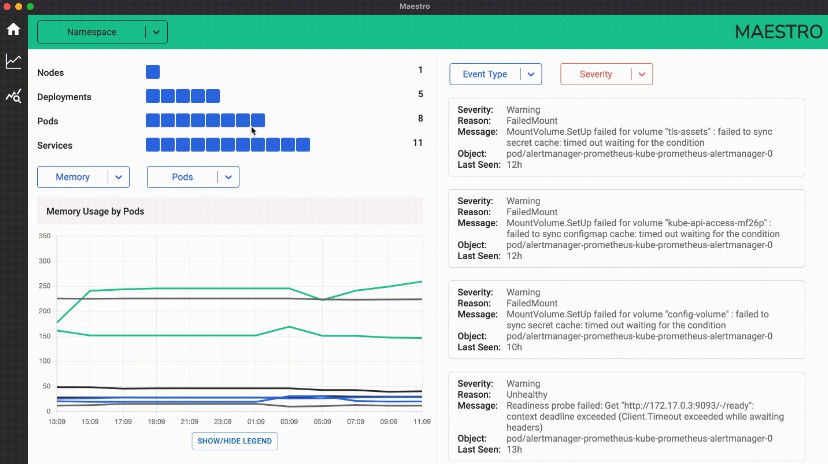Open the Severity filter dropdown
Viewport: 828px width, 464px height.
(x=606, y=74)
